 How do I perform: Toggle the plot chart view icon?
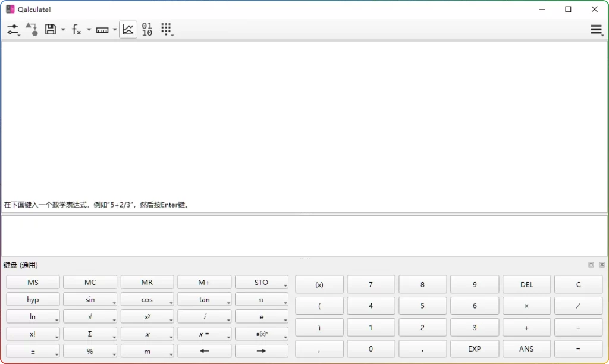(128, 29)
